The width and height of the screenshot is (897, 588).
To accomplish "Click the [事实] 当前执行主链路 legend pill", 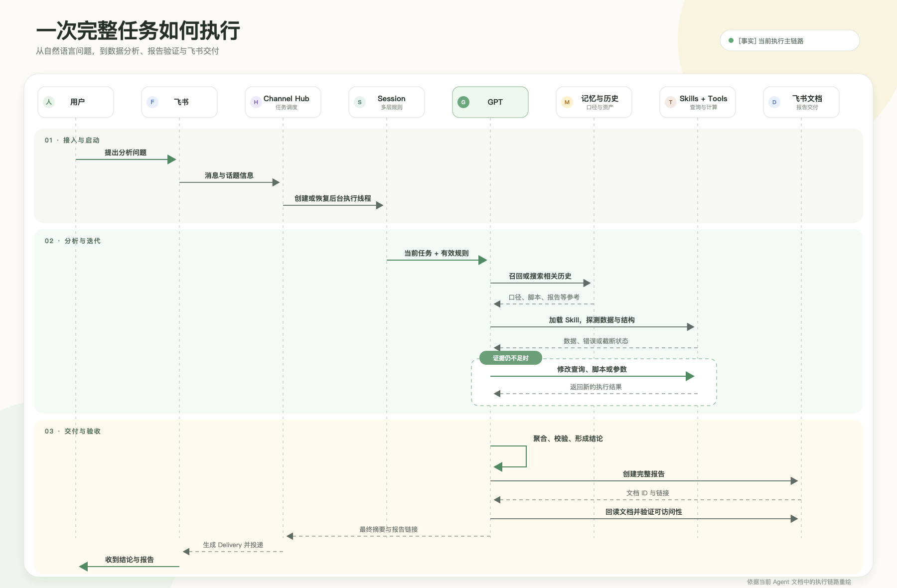I will tap(789, 40).
